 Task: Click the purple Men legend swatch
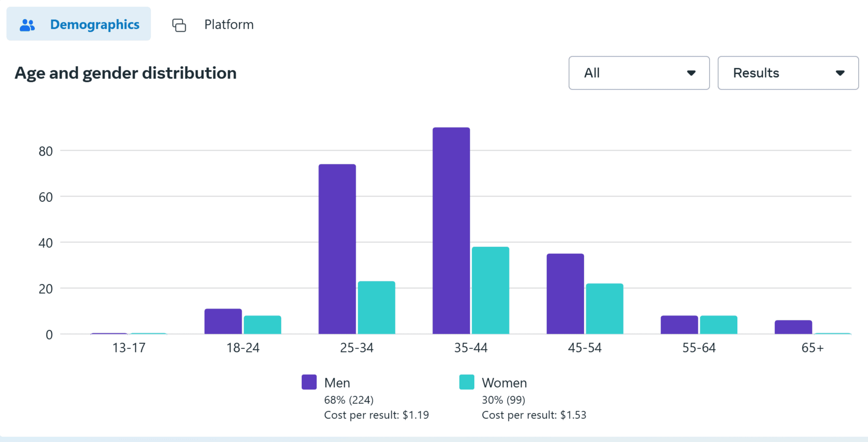click(x=309, y=382)
